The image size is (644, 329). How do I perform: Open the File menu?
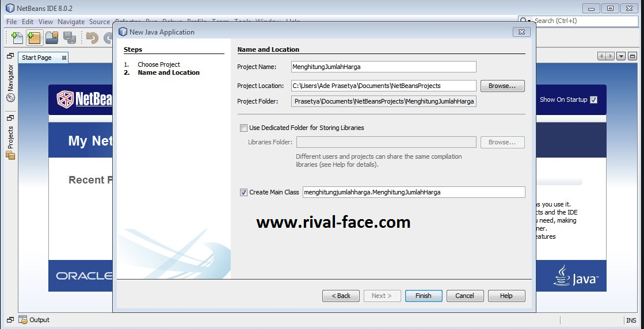tap(12, 22)
